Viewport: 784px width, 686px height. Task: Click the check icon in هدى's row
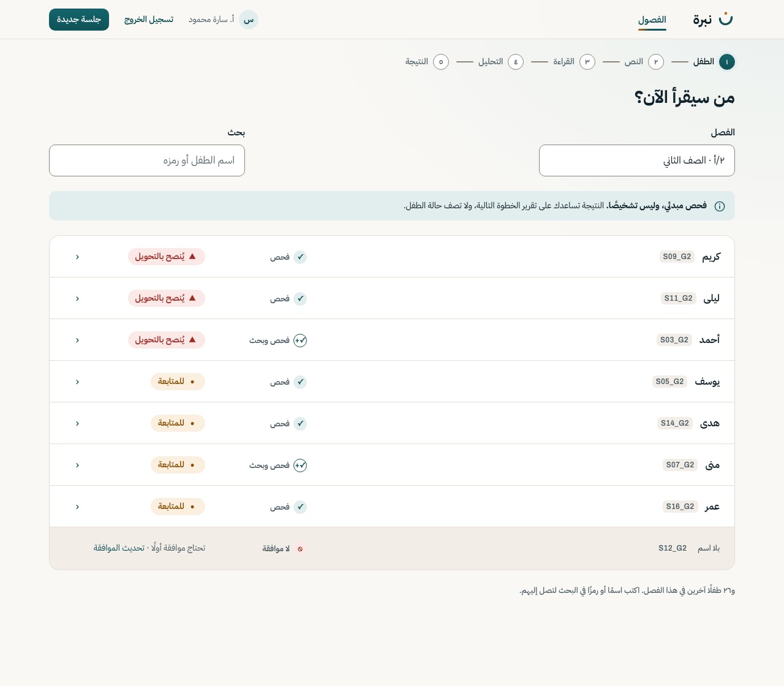click(300, 424)
